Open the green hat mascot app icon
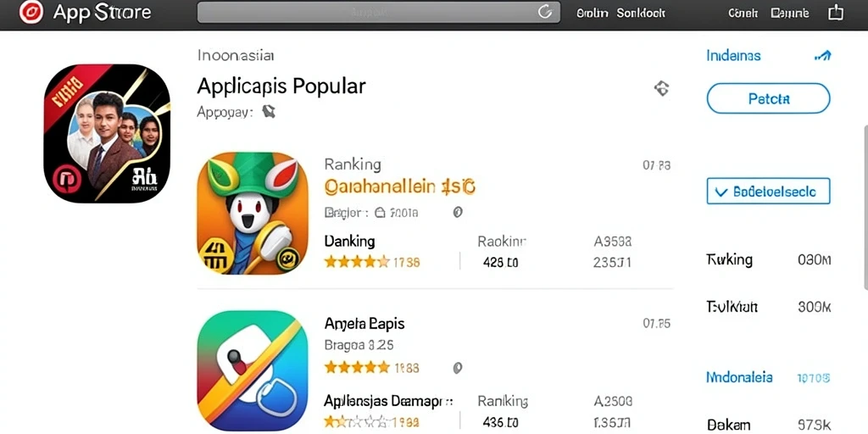The width and height of the screenshot is (868, 434). (253, 213)
